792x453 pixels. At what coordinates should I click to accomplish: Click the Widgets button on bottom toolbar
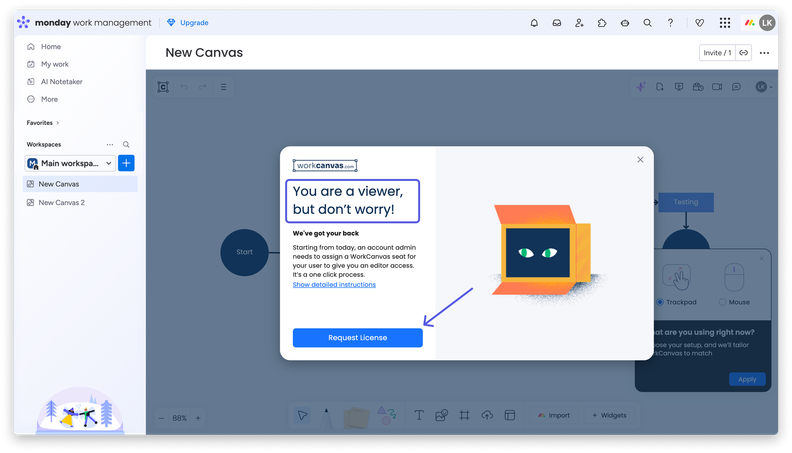click(610, 415)
